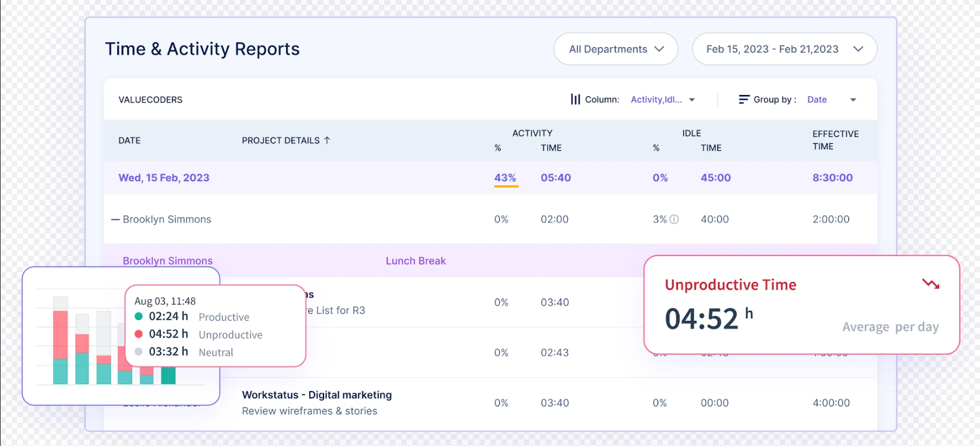The height and width of the screenshot is (446, 980).
Task: Click the gray Neutral legend dot
Action: [x=139, y=352]
